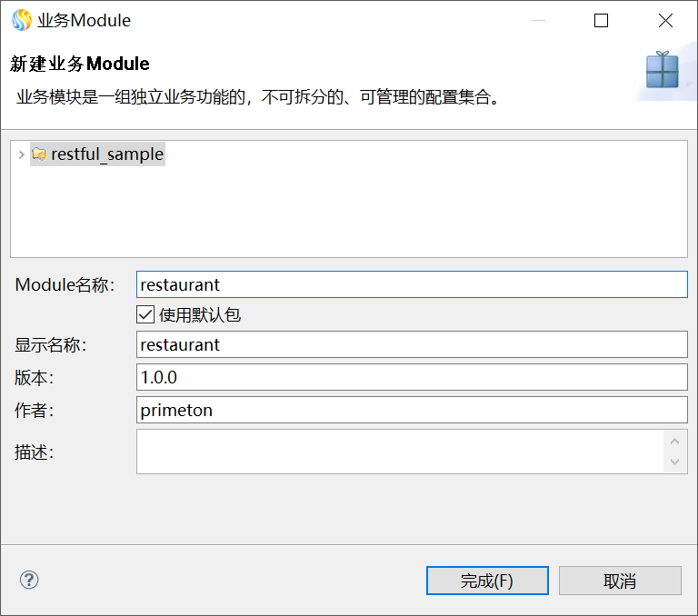Focus the empty 描述 text area

pos(400,452)
